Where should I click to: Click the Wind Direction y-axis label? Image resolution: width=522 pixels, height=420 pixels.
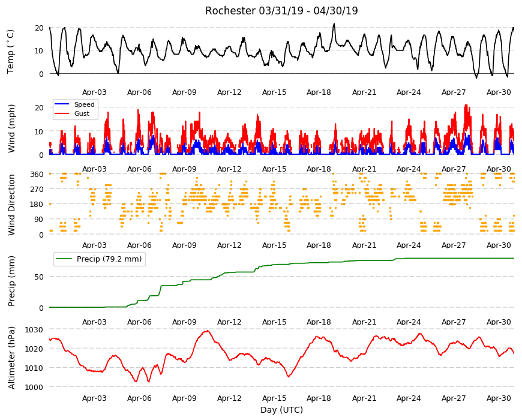tap(11, 205)
